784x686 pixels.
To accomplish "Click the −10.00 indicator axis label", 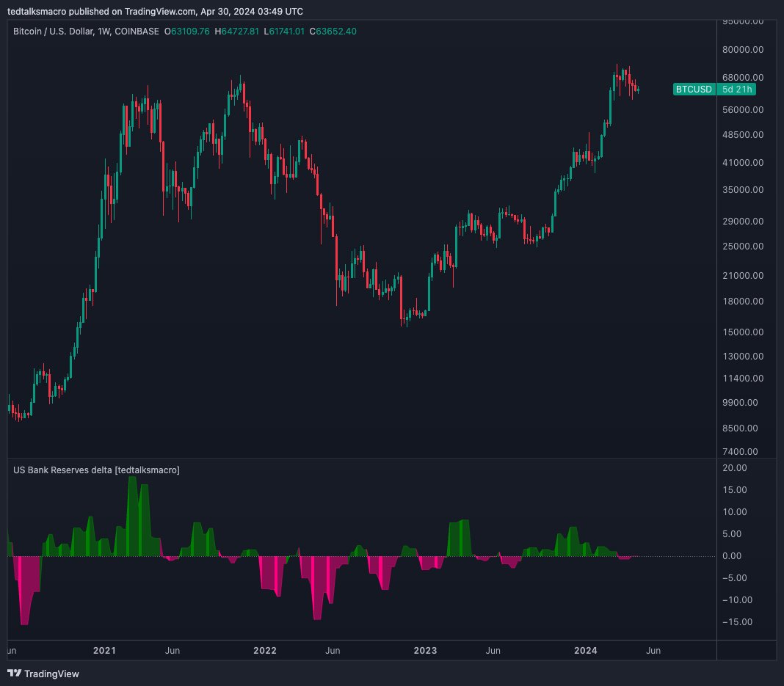I will [x=737, y=600].
